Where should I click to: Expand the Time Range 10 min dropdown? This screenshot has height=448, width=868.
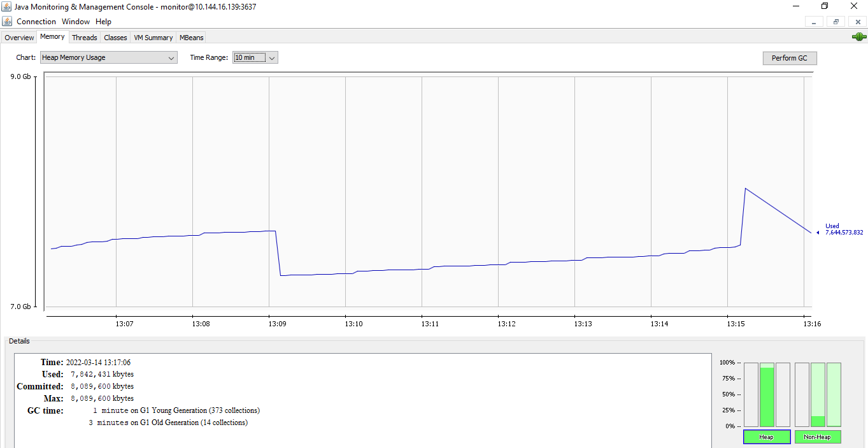coord(255,57)
